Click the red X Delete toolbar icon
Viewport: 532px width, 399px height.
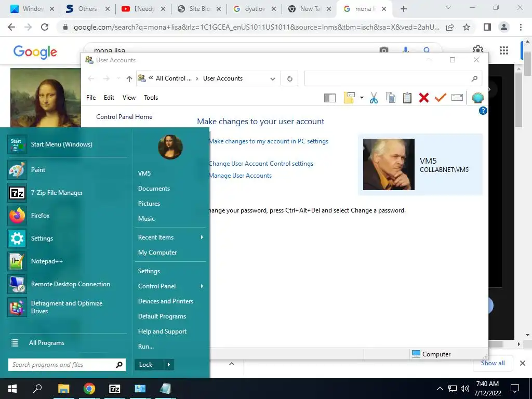click(424, 98)
